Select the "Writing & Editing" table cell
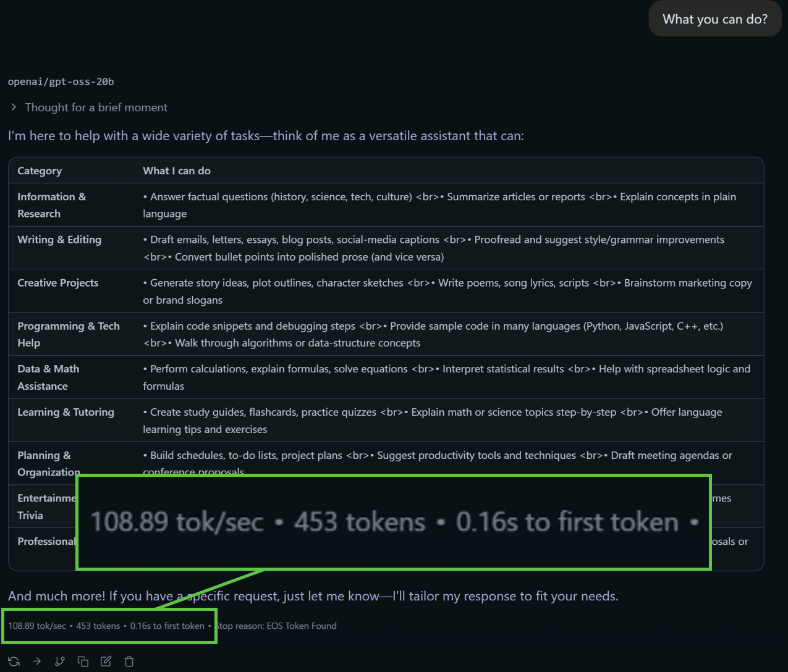Screen dimensions: 788x672 [x=59, y=240]
